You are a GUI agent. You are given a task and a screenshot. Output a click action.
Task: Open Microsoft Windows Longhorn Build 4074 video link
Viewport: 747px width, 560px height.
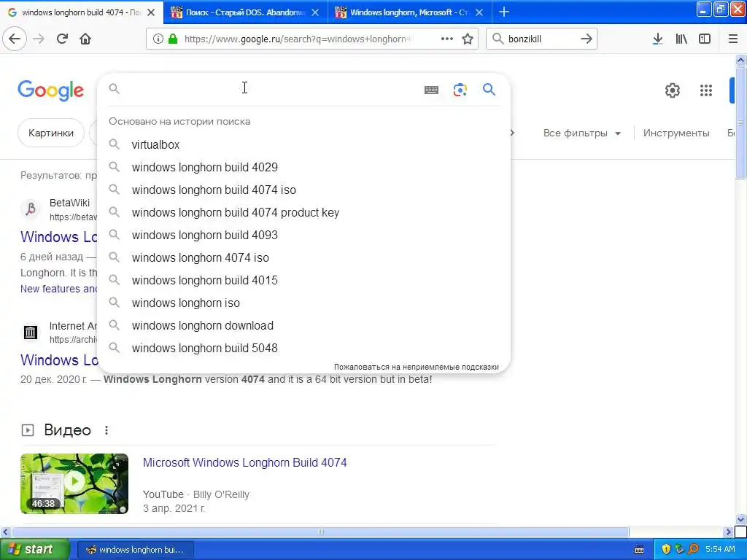click(x=245, y=462)
